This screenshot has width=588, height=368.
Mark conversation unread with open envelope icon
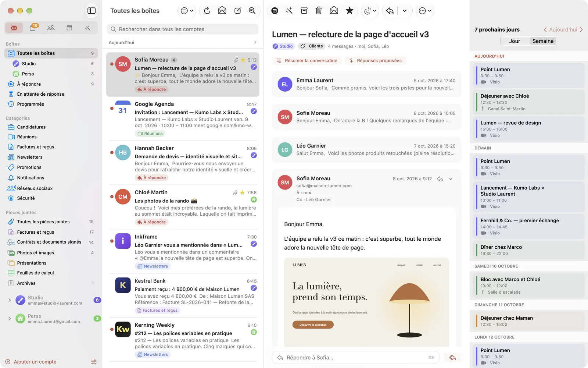click(334, 11)
